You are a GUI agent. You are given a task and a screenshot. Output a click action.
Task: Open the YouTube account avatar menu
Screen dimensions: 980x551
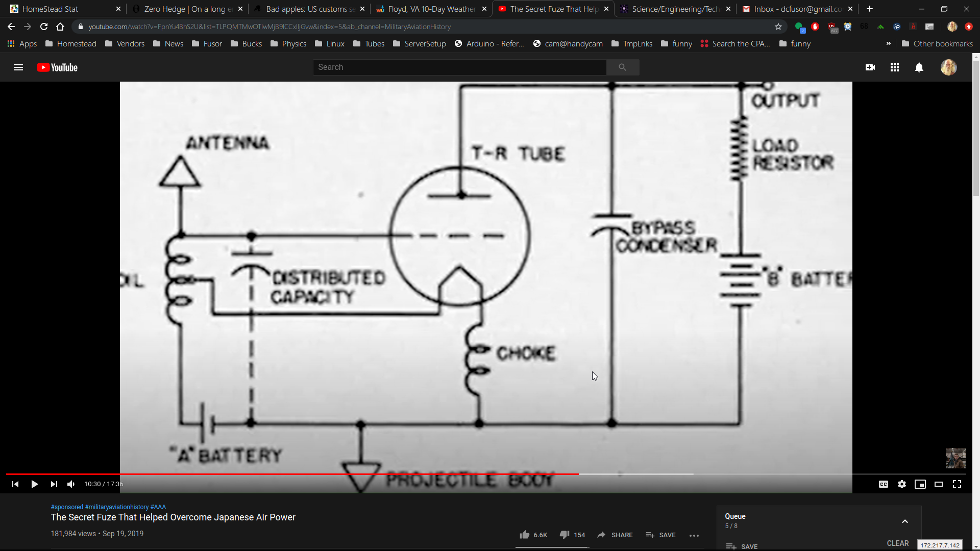pos(949,67)
